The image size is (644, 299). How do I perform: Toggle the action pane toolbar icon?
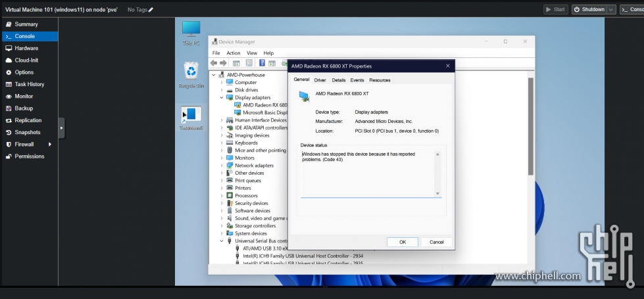point(272,63)
